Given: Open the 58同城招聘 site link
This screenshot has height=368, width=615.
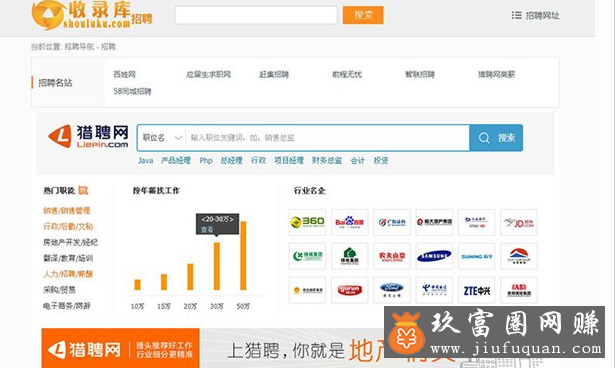Looking at the screenshot, I should (132, 91).
